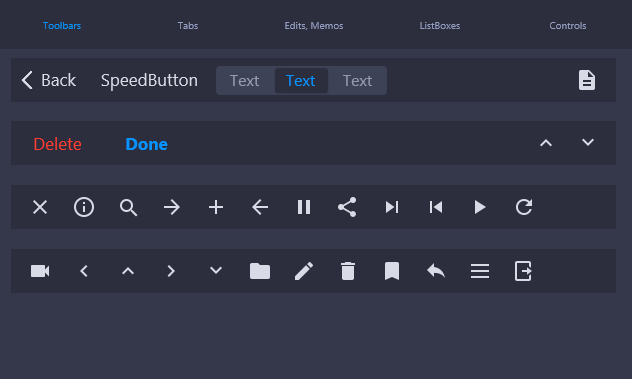The width and height of the screenshot is (632, 379).
Task: Click the SpeedButton label
Action: coord(149,80)
